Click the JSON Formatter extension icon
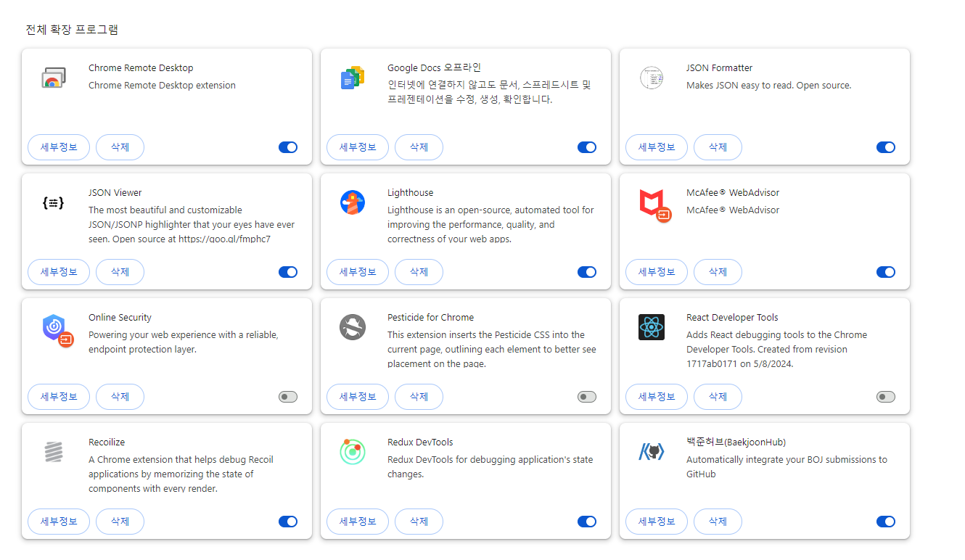The image size is (965, 560). (652, 78)
